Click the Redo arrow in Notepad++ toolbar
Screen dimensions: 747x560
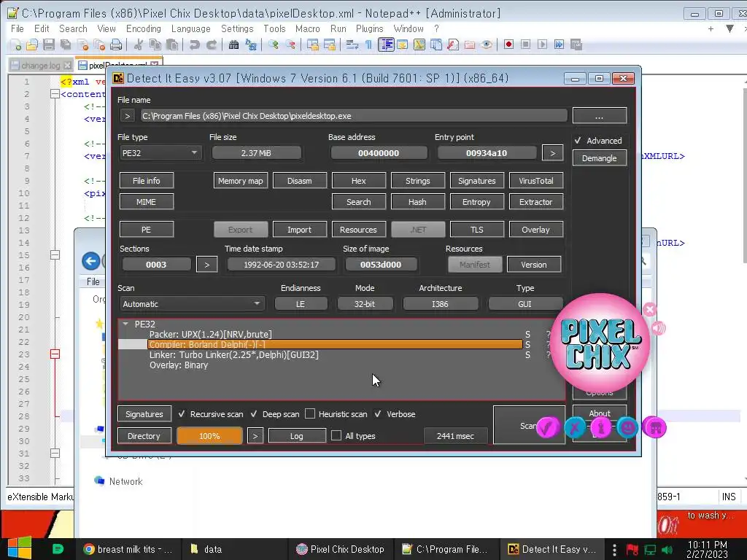(x=212, y=44)
